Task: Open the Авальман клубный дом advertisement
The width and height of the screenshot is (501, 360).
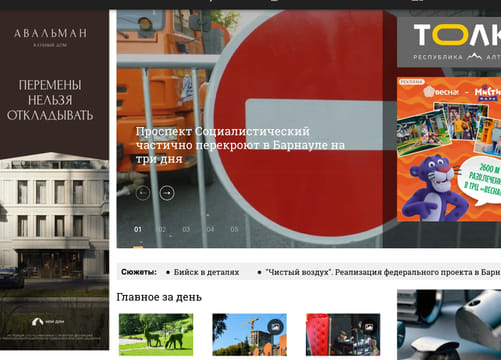Action: coord(54,180)
